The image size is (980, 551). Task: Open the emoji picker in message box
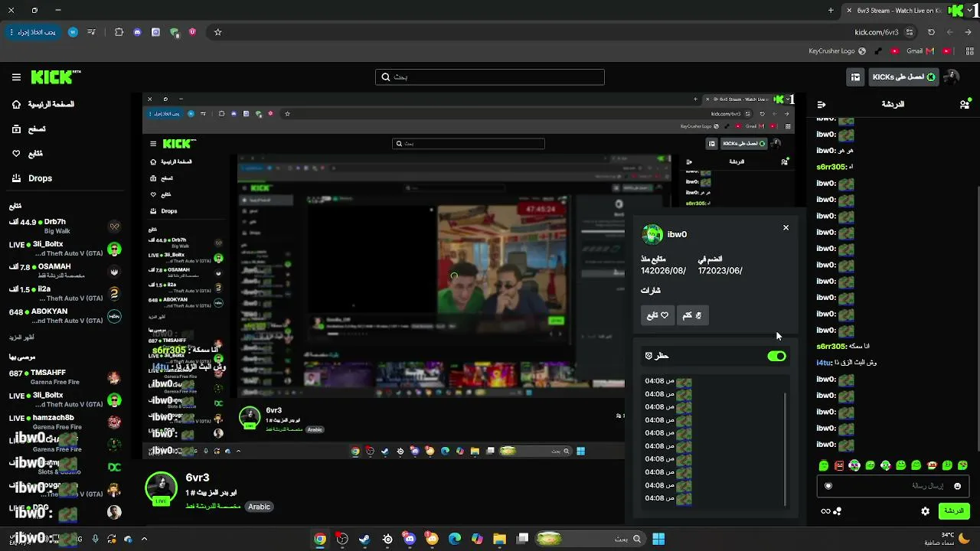957,486
